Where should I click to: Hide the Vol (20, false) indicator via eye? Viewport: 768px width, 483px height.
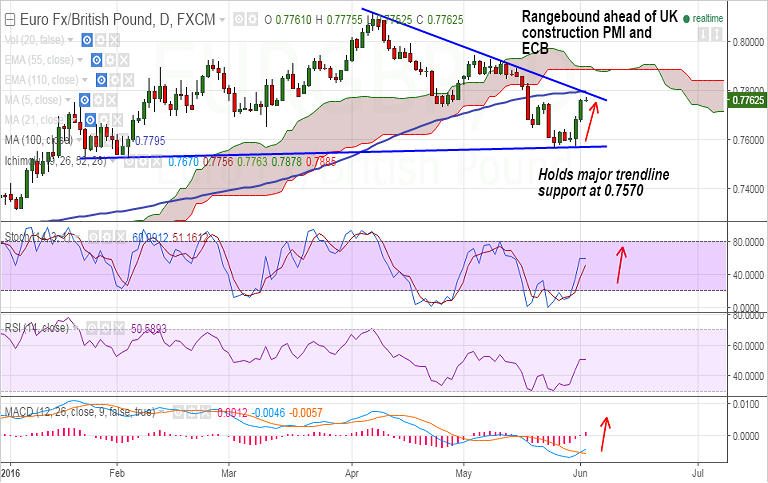coord(87,40)
